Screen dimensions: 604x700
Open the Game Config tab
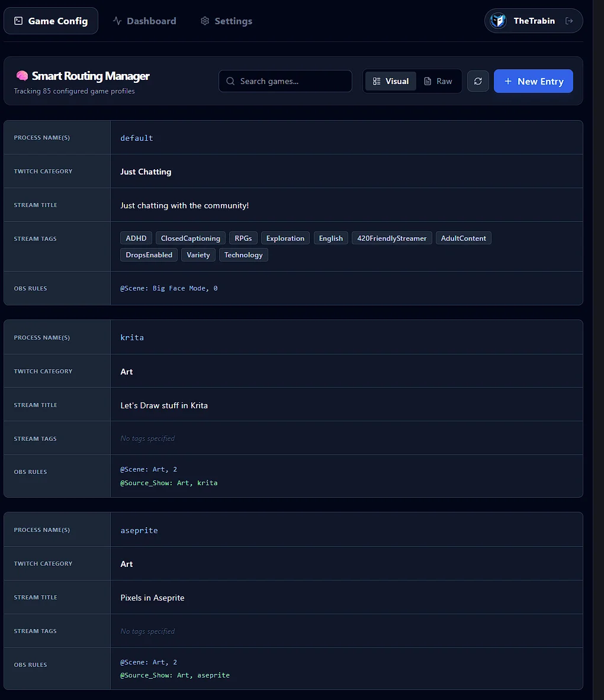[51, 21]
